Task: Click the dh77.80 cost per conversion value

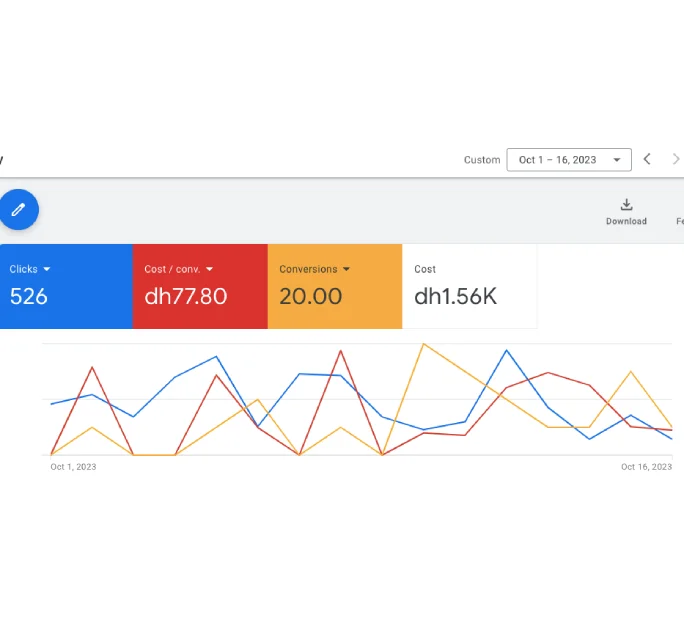Action: point(186,297)
